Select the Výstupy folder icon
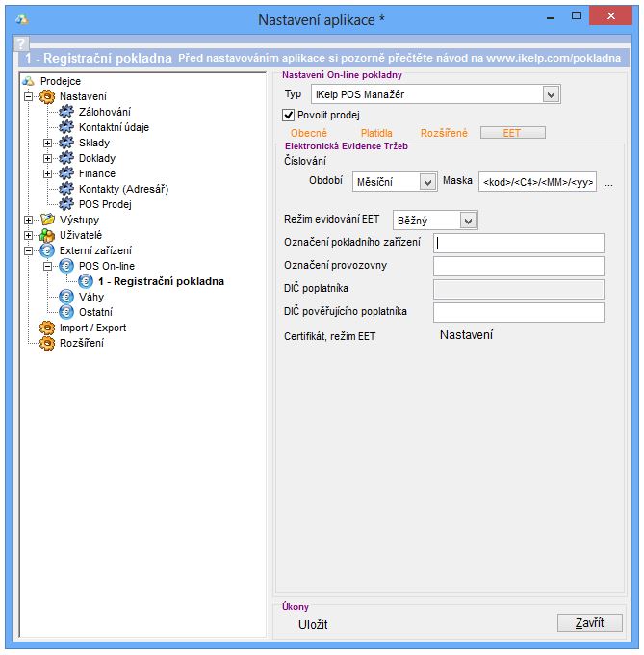Screen dimensions: 644x655 47,220
